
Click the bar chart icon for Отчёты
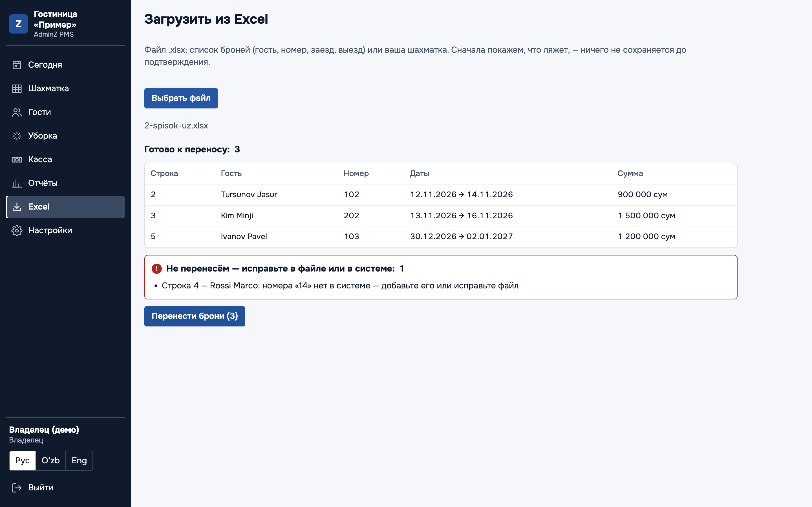pyautogui.click(x=17, y=183)
